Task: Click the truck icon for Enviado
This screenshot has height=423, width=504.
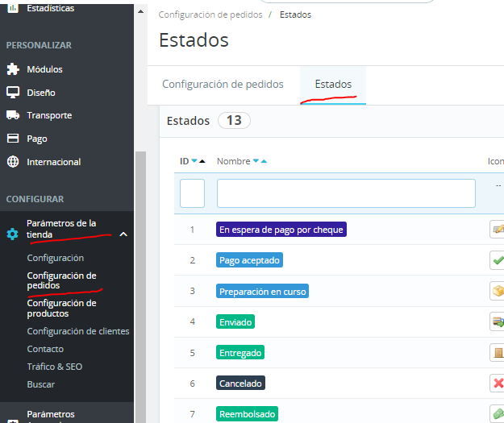Action: 497,321
